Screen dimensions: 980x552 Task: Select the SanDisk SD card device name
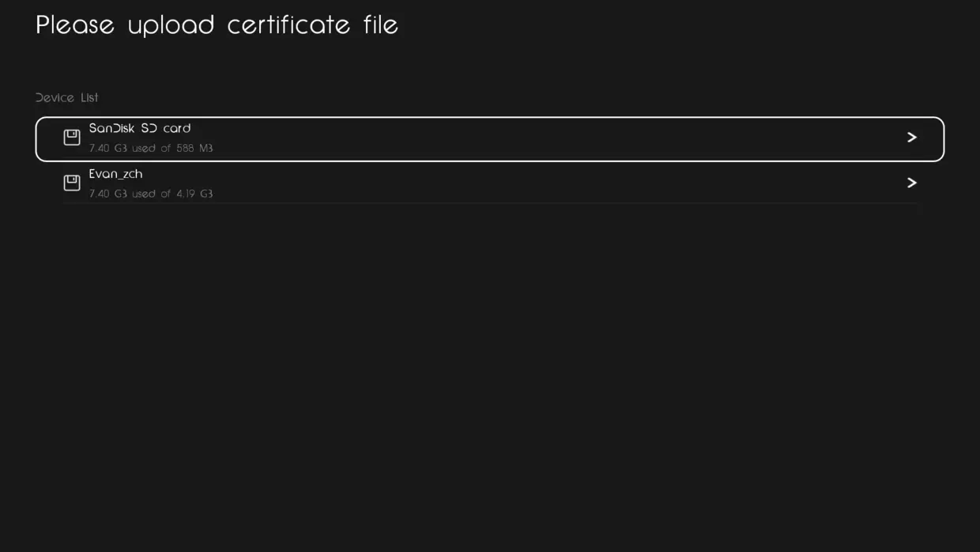point(140,128)
